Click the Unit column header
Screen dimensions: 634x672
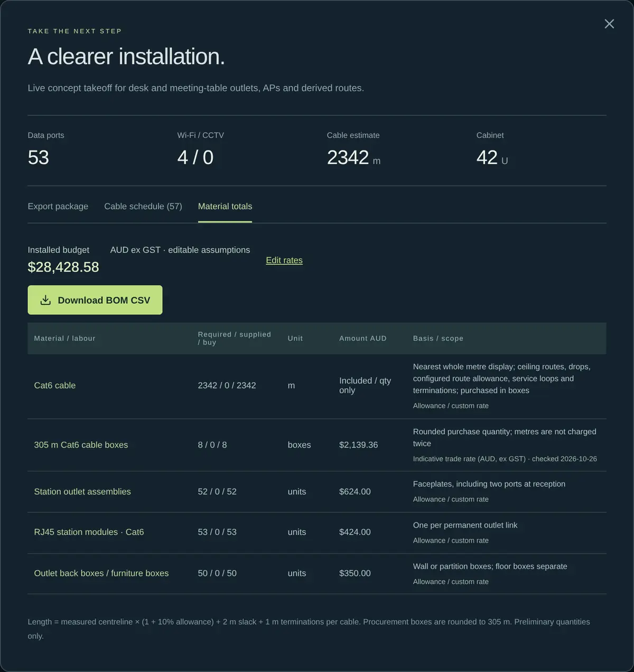[x=295, y=338]
